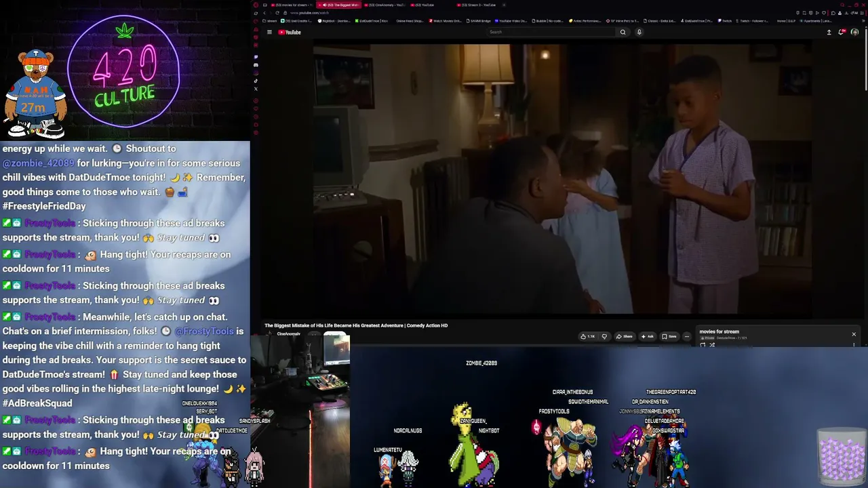The height and width of the screenshot is (488, 868).
Task: Start voice search with the microphone icon
Action: point(639,32)
